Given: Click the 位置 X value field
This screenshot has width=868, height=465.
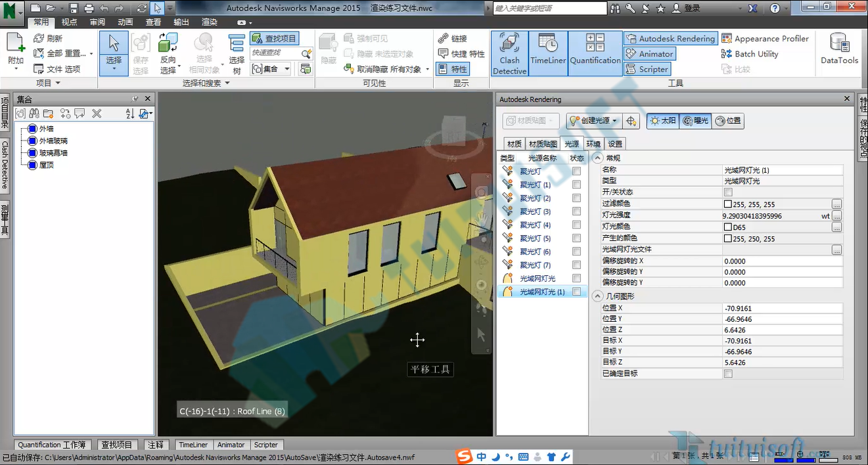Looking at the screenshot, I should [782, 308].
